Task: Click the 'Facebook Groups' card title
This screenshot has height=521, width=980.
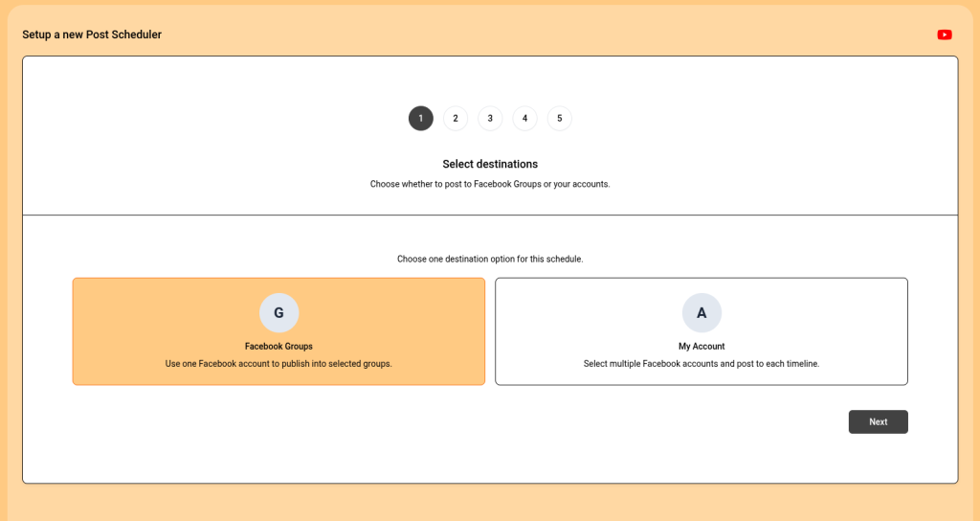Action: coord(278,346)
